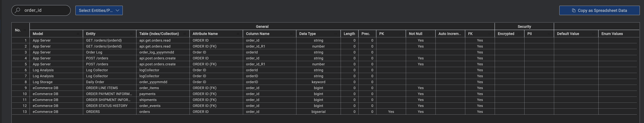This screenshot has width=644, height=123.
Task: Open the Column Name column menu icon
Action: 291,34
